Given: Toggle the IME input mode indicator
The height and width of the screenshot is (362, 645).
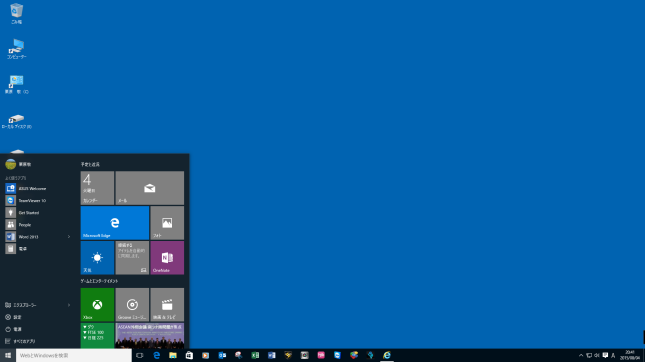Looking at the screenshot, I should click(x=613, y=355).
